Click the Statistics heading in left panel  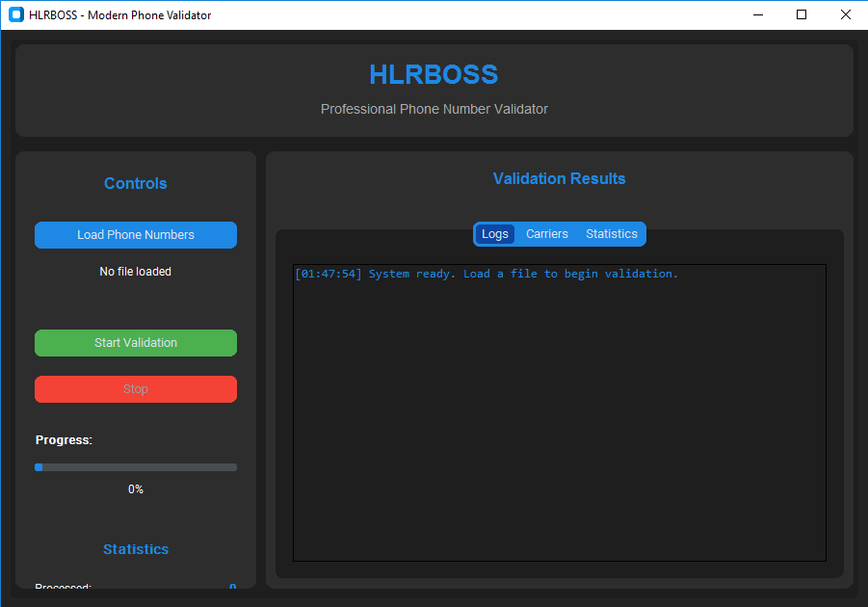click(136, 549)
